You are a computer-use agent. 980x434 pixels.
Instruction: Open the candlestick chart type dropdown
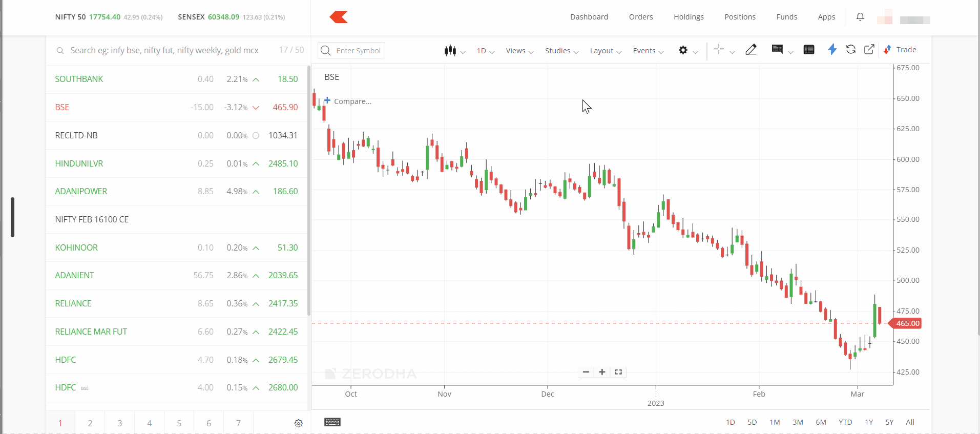(x=454, y=51)
